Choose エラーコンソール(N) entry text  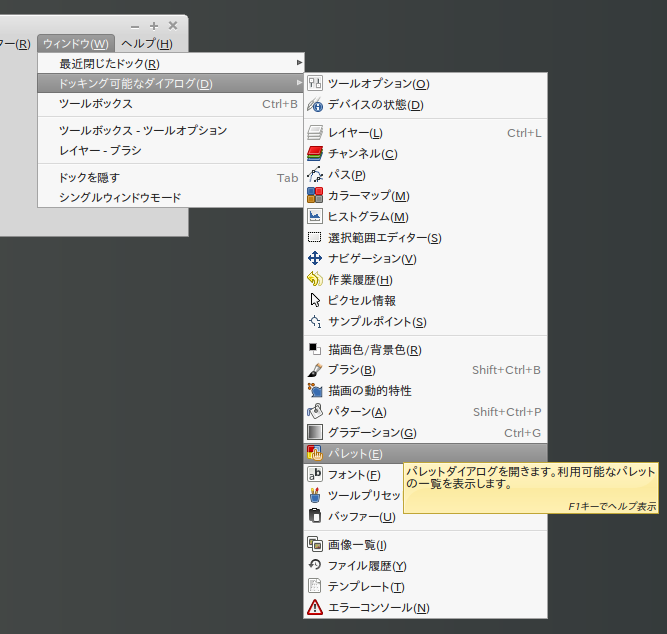(x=379, y=608)
